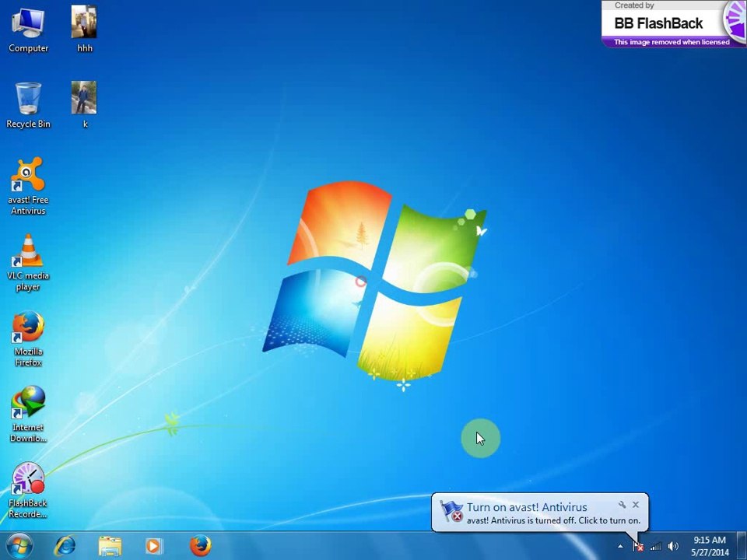Image resolution: width=747 pixels, height=560 pixels.
Task: Select the Internet Download Manager shortcut
Action: pyautogui.click(x=28, y=414)
